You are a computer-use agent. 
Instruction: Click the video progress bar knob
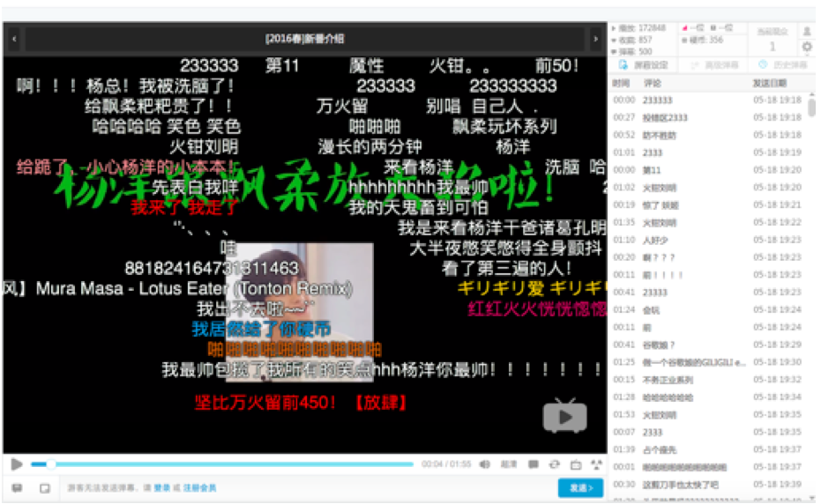tap(51, 464)
